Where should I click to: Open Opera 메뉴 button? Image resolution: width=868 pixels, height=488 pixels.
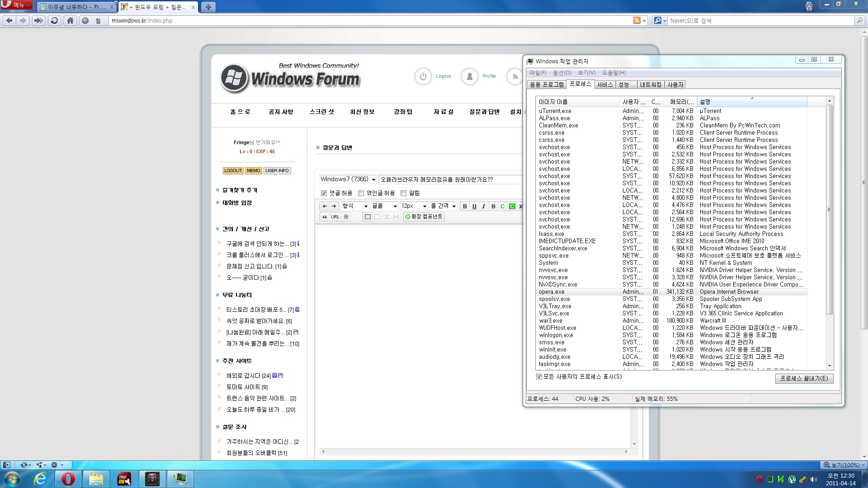click(16, 5)
